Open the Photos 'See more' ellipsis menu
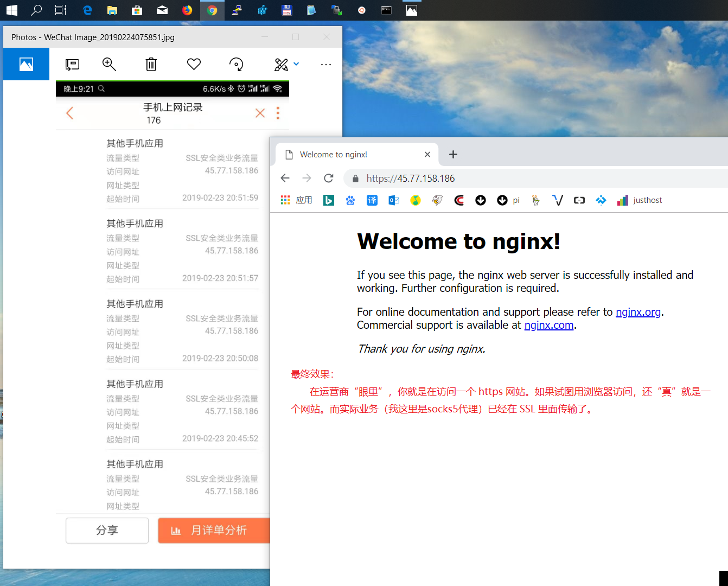This screenshot has height=586, width=728. click(326, 65)
